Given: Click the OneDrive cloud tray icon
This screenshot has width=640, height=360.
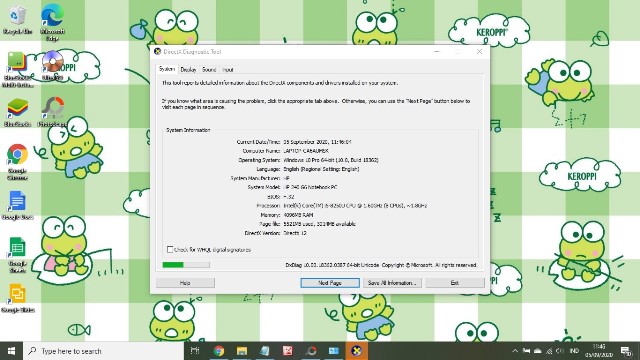Looking at the screenshot, I should pos(538,351).
